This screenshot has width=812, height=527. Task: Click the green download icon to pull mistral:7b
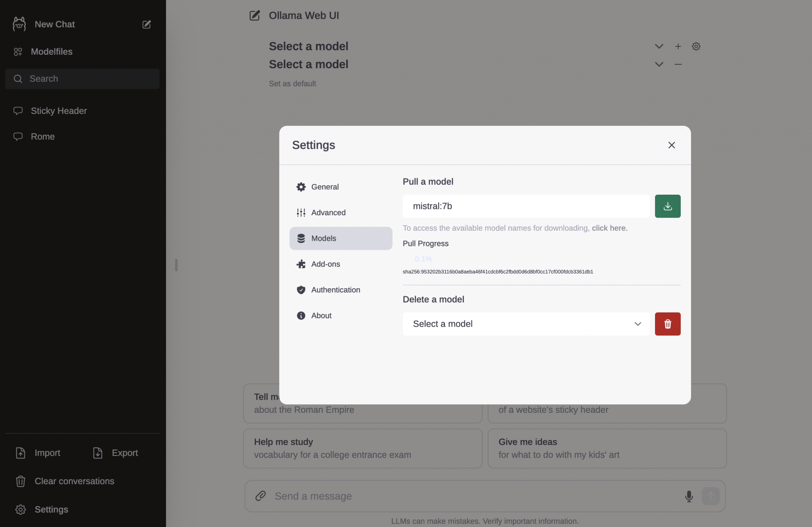[x=667, y=206]
